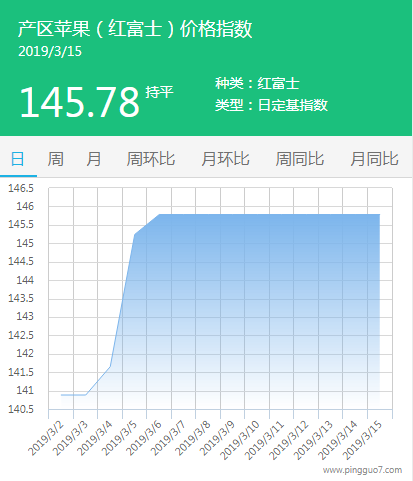Click the 持平 status label
The height and width of the screenshot is (481, 413).
(159, 92)
